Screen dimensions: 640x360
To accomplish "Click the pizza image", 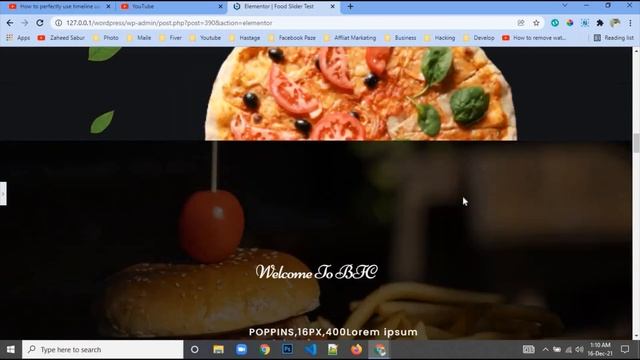I will pos(361,93).
